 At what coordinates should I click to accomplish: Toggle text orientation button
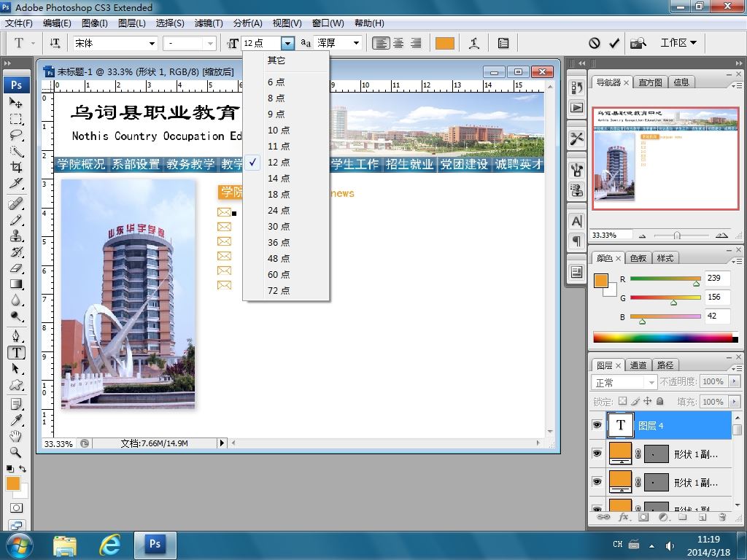55,43
